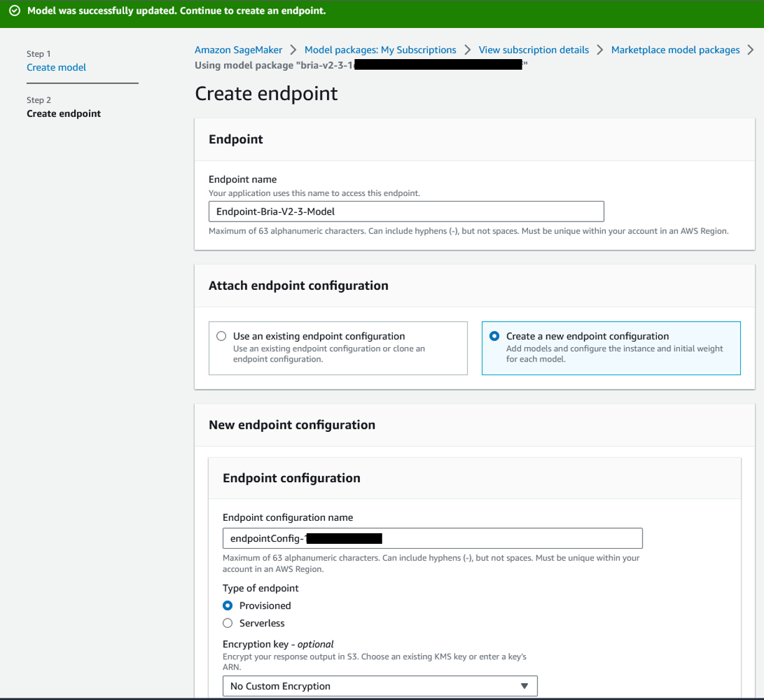Image resolution: width=764 pixels, height=700 pixels.
Task: Click the 'Model was successfully updated' banner message
Action: [176, 11]
